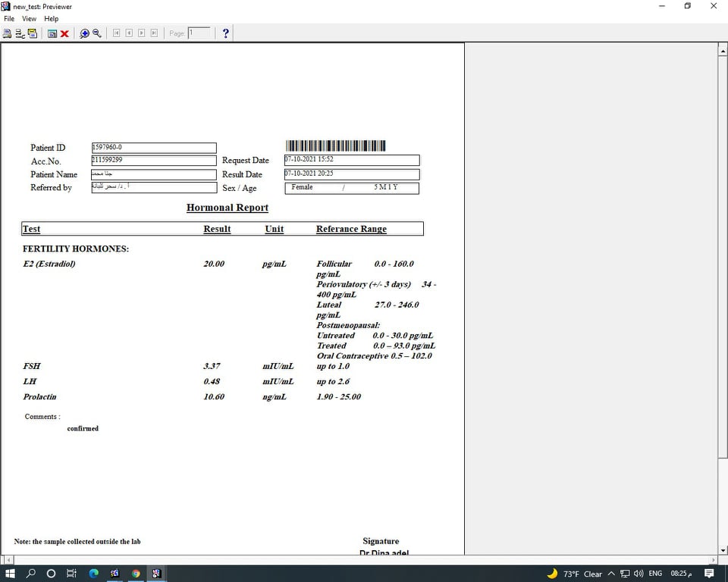Click the red X close preview icon
Image resolution: width=728 pixels, height=582 pixels.
[65, 33]
